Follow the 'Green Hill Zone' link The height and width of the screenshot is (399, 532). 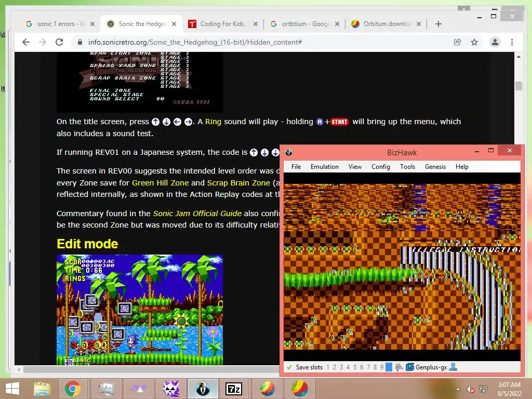160,182
